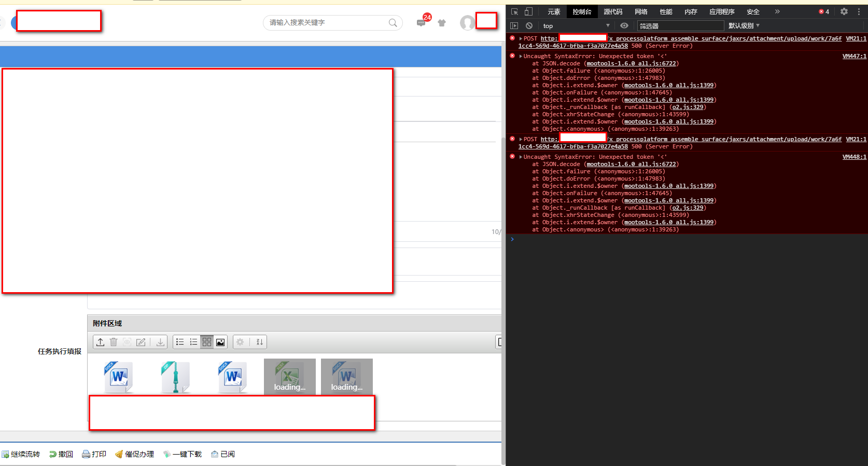Click the 一键下载 one-click download button
Image resolution: width=868 pixels, height=466 pixels.
click(x=183, y=454)
